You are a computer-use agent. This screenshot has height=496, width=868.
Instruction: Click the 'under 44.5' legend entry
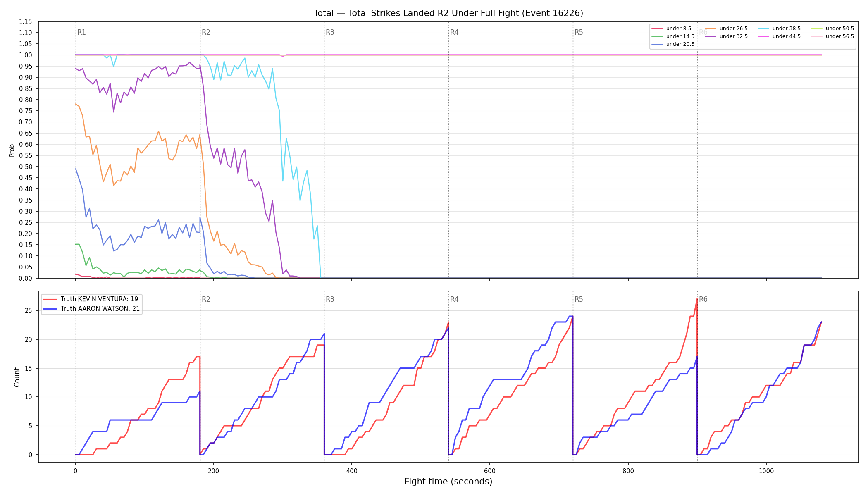pyautogui.click(x=779, y=36)
